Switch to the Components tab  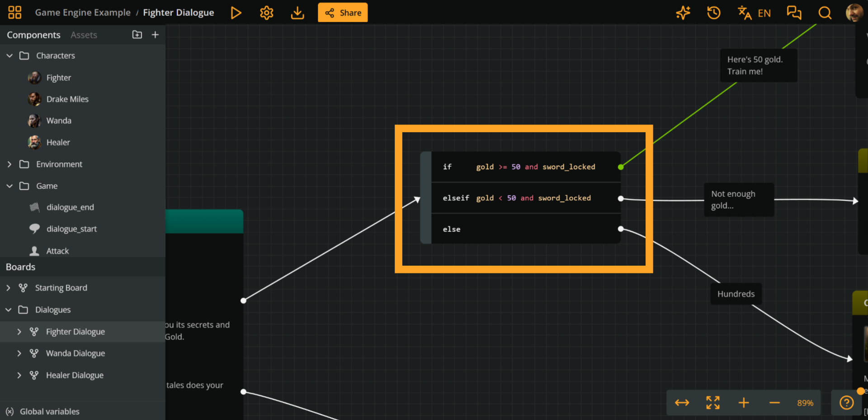(33, 35)
